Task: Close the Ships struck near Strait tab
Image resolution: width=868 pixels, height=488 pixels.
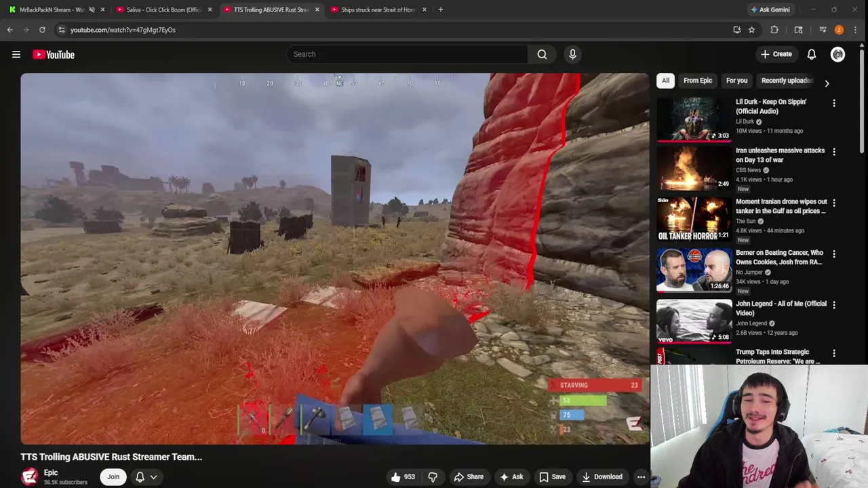Action: (425, 9)
